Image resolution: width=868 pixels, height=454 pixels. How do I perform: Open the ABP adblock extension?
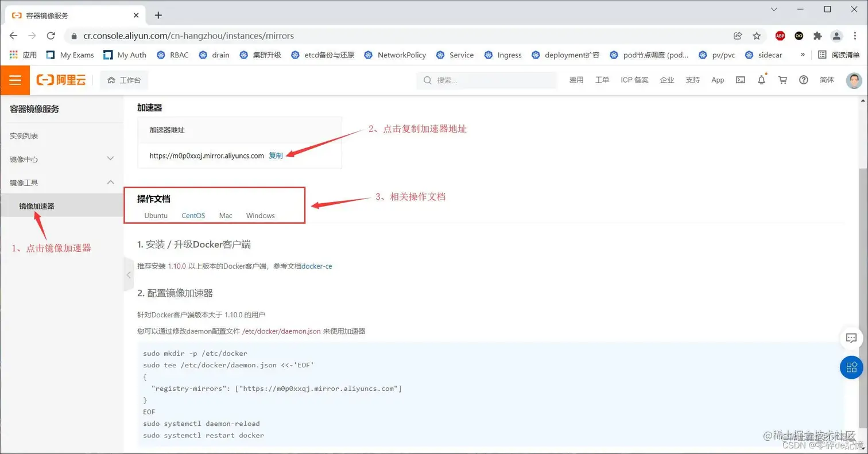tap(780, 36)
